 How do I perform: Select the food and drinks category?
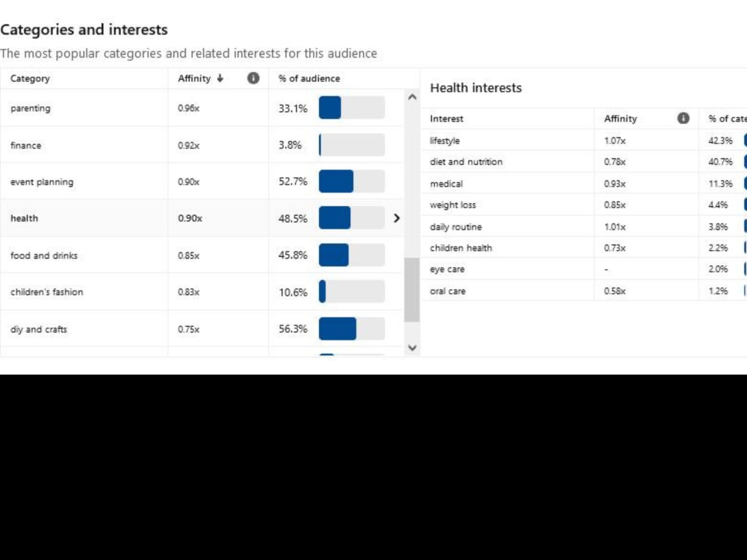click(202, 255)
